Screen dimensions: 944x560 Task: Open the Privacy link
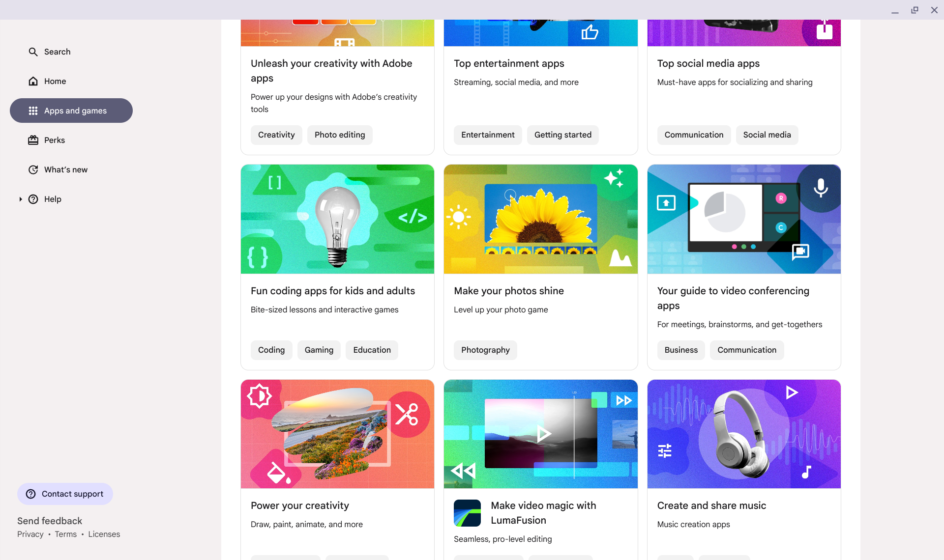(x=30, y=534)
